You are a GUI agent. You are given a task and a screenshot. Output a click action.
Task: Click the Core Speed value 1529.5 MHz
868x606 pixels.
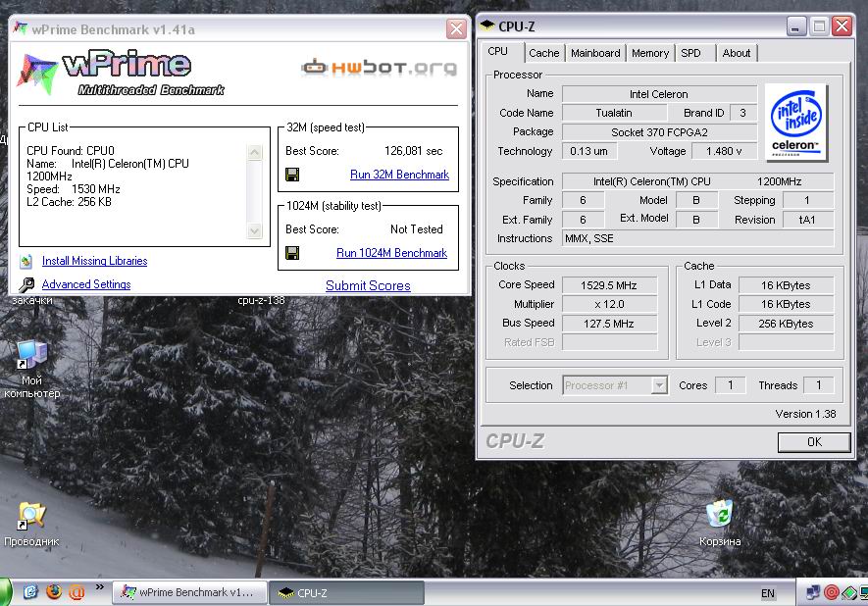[609, 285]
